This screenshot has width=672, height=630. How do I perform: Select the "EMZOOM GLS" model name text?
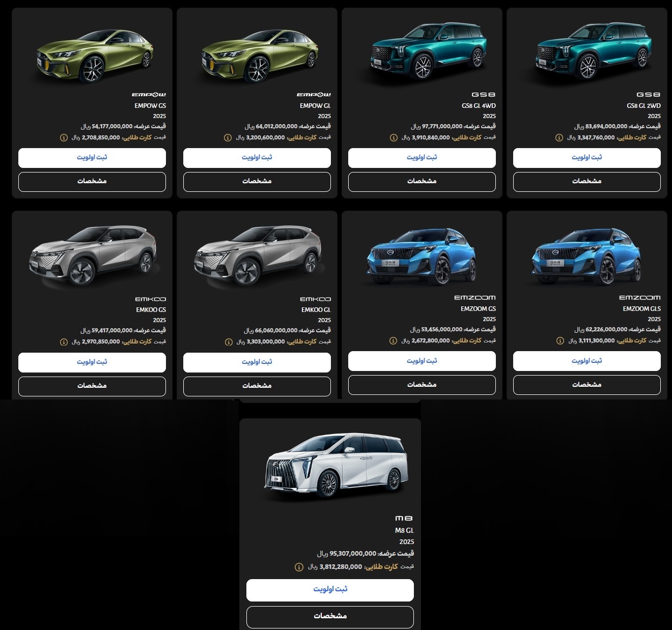click(x=641, y=309)
